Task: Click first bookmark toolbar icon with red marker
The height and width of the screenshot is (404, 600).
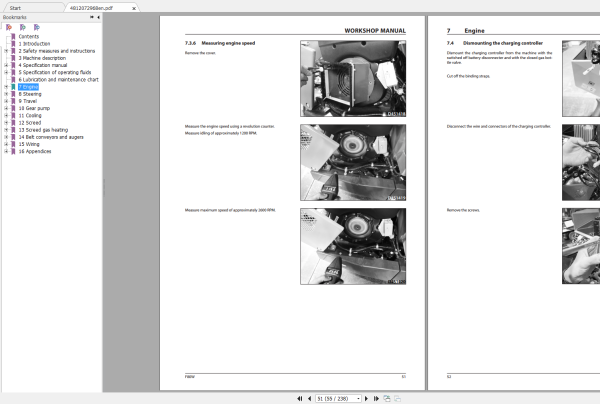Action: (x=9, y=27)
